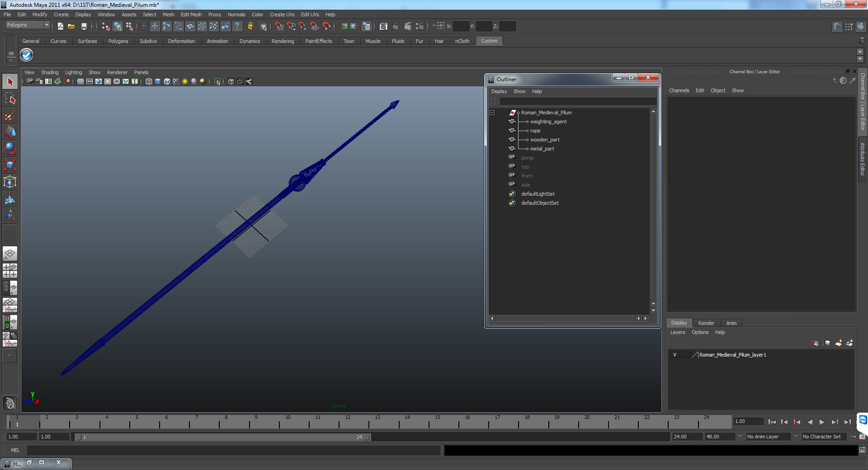868x470 pixels.
Task: Move selected layer up icon
Action: click(x=816, y=343)
